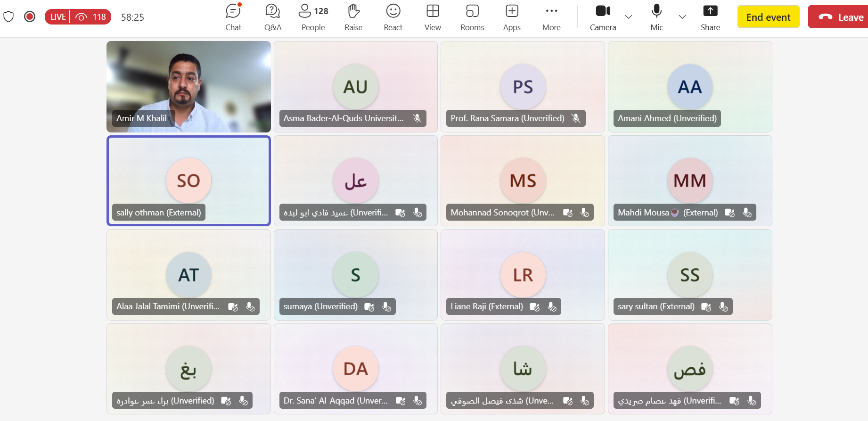Open the More actions menu
This screenshot has height=421, width=868.
tap(551, 17)
